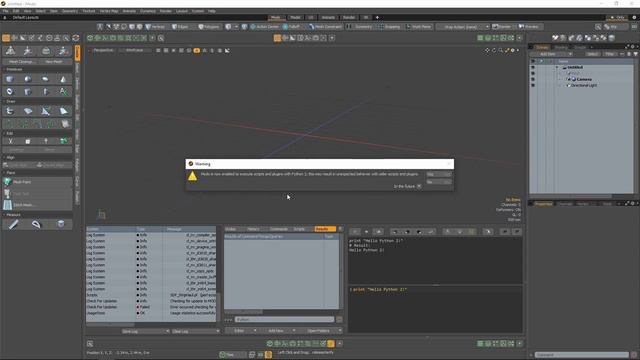Switch to the Scripts tab
Image resolution: width=640 pixels, height=360 pixels.
coord(299,229)
